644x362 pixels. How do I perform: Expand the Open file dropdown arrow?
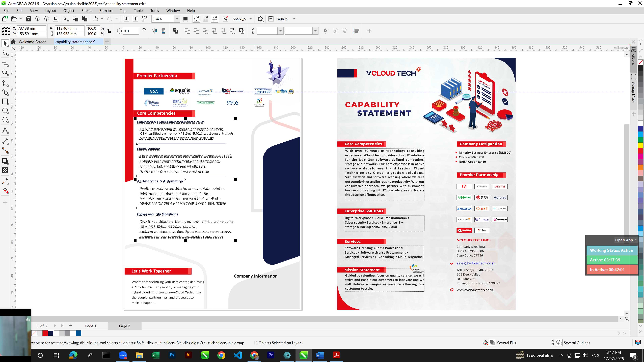20,19
